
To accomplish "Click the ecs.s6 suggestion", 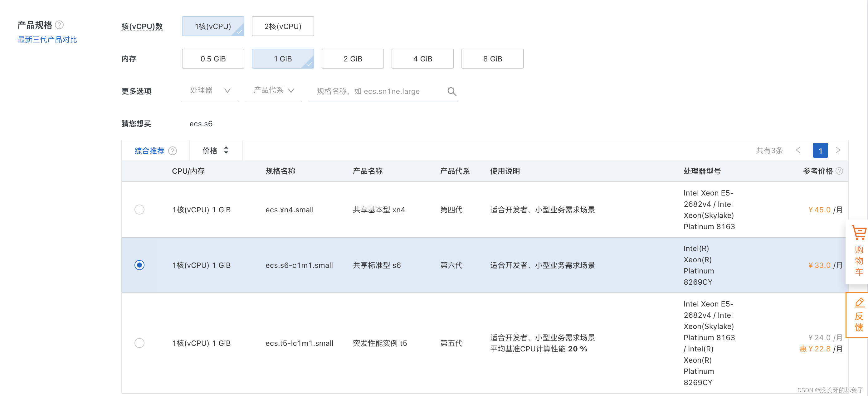I will point(201,124).
